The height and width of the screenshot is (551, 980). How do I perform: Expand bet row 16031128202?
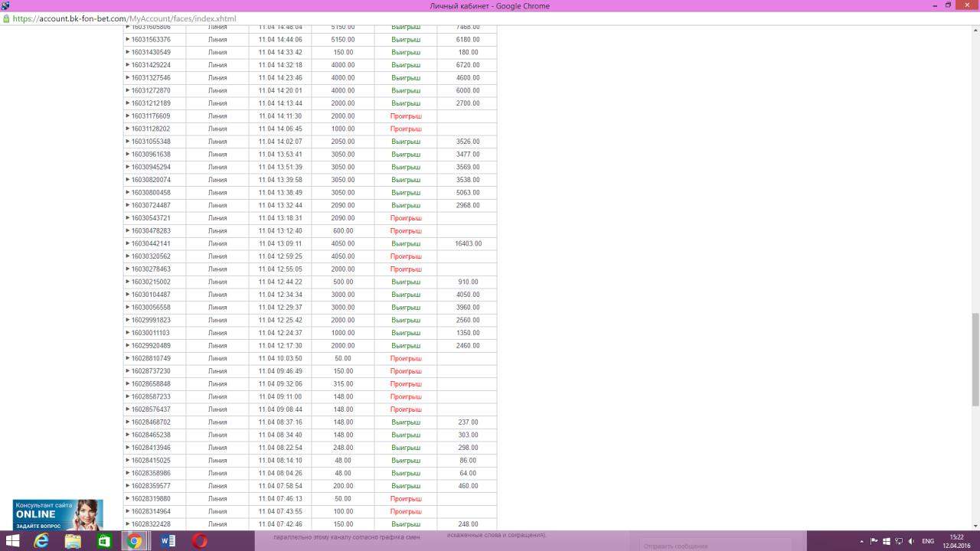pos(128,129)
